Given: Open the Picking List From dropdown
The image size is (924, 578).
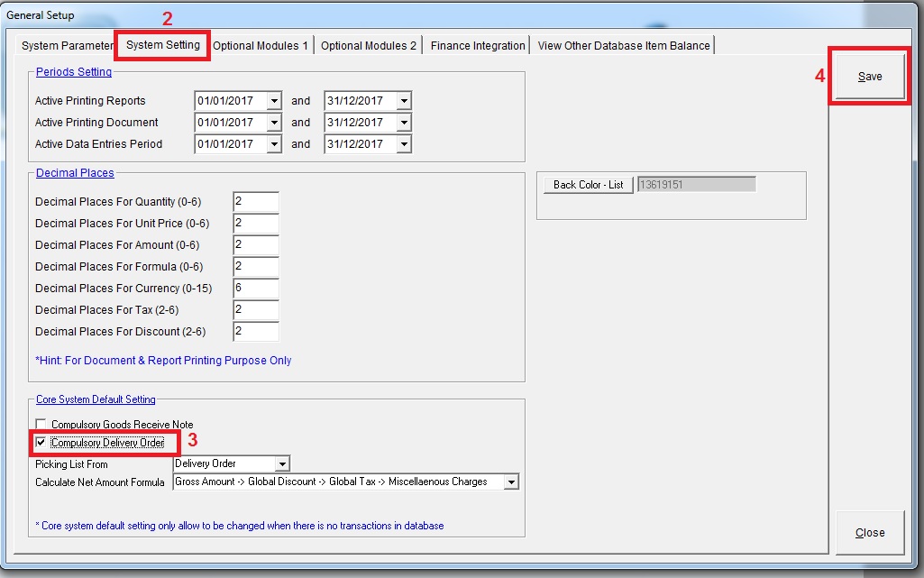Looking at the screenshot, I should 282,463.
